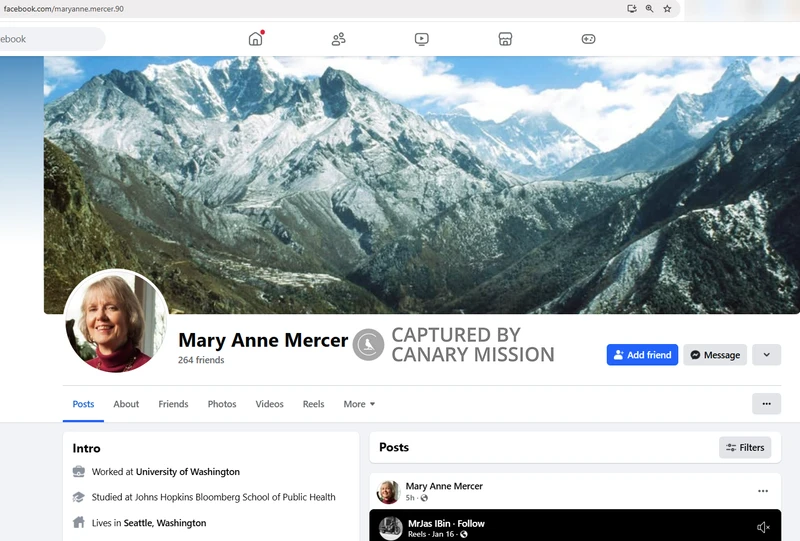
Task: Select the Posts tab
Action: point(83,404)
